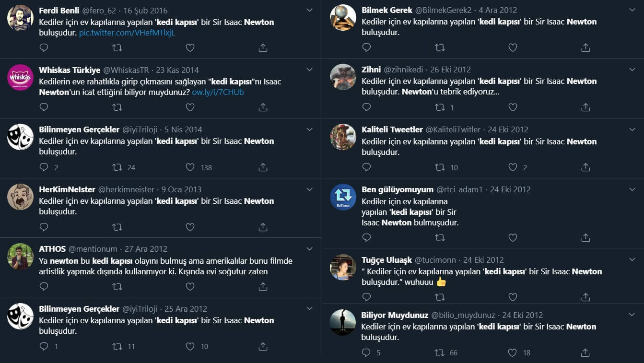Click the ATHOS profile picture
The image size is (644, 363).
[20, 257]
